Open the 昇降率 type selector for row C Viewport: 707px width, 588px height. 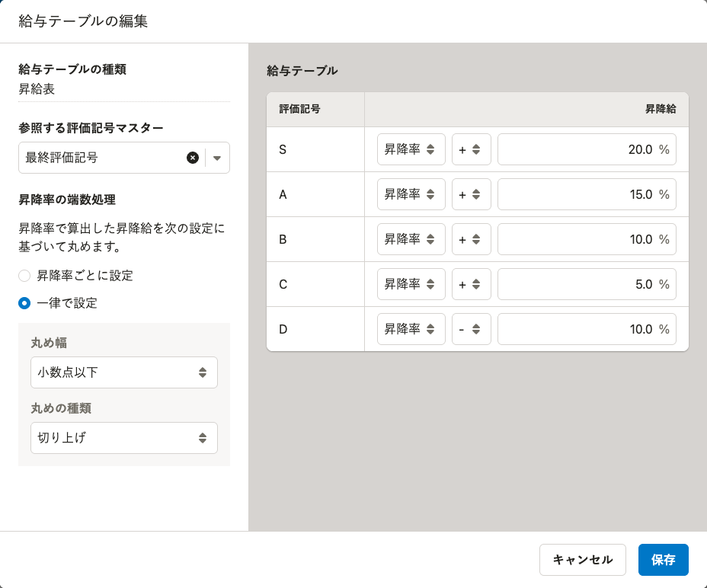[411, 284]
